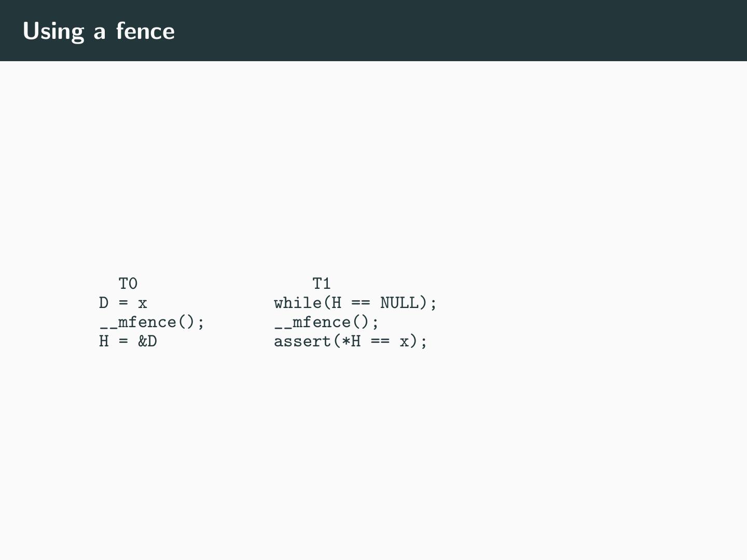Click the "==" operator in the while line

(361, 303)
